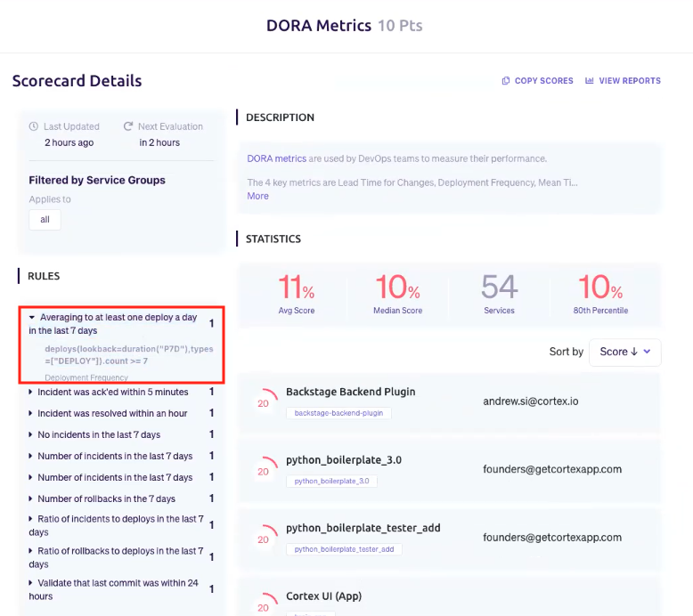Click More to expand the description
Image resolution: width=693 pixels, height=616 pixels.
(x=257, y=196)
